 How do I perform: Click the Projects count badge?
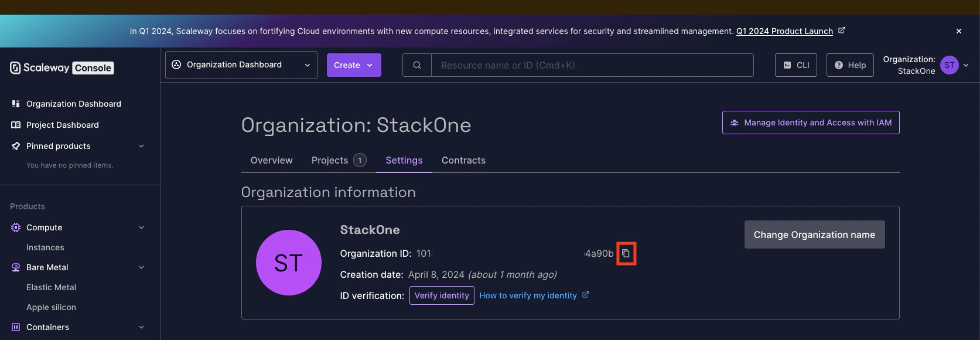tap(360, 160)
